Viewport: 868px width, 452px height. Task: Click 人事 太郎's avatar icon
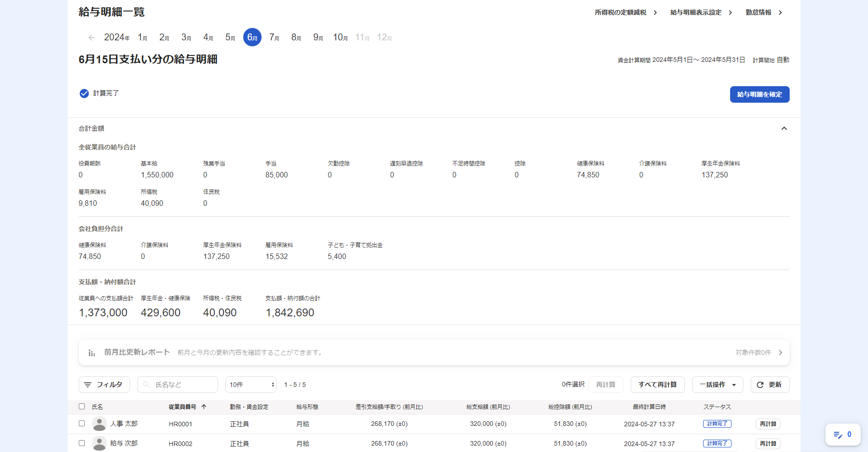tap(99, 424)
